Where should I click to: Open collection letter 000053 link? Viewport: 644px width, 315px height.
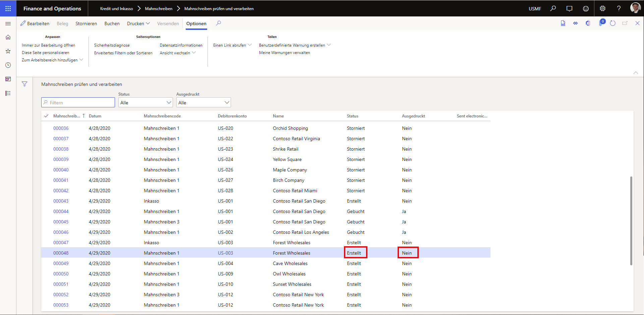click(x=61, y=305)
